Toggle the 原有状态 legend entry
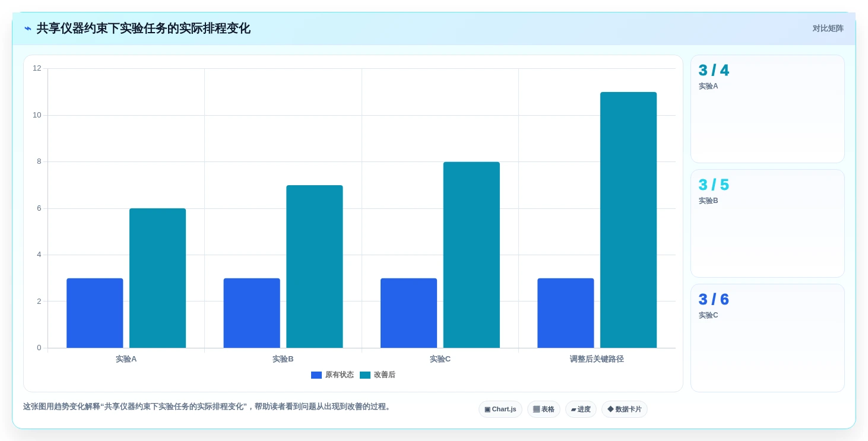The height and width of the screenshot is (441, 868). [332, 375]
